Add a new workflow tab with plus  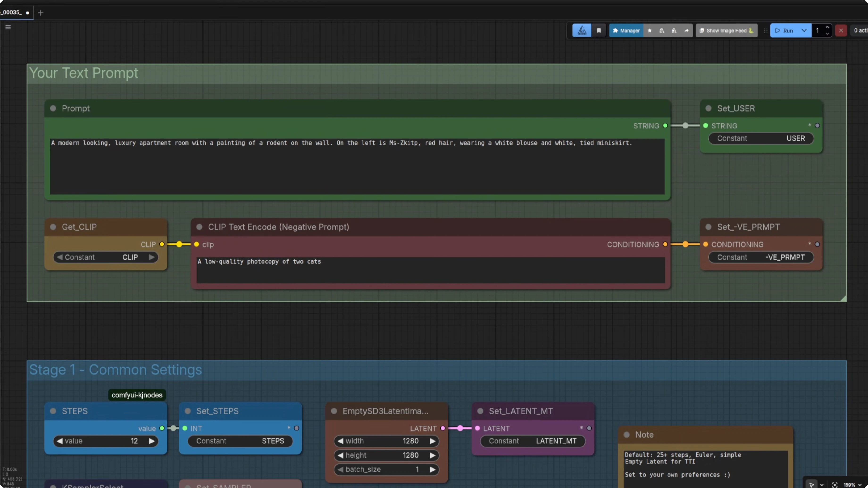pyautogui.click(x=41, y=13)
